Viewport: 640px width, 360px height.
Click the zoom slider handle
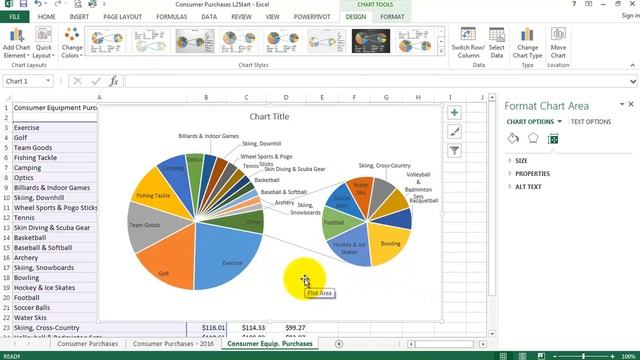583,356
